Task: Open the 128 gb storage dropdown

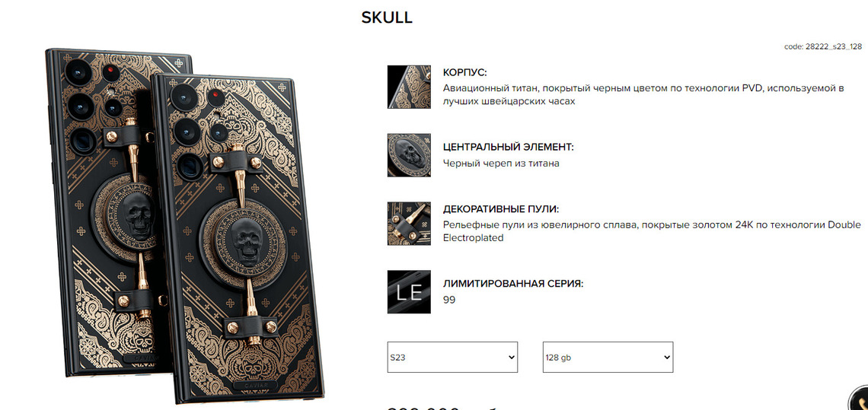Action: [608, 357]
